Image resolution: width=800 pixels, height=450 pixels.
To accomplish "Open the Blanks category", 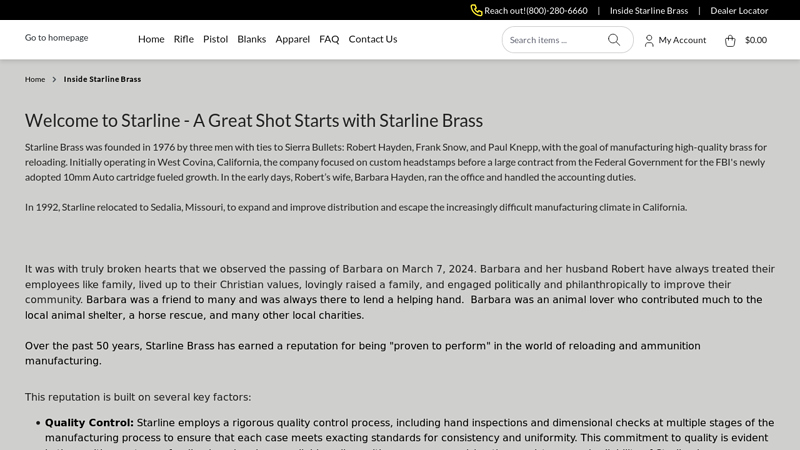I will point(252,39).
